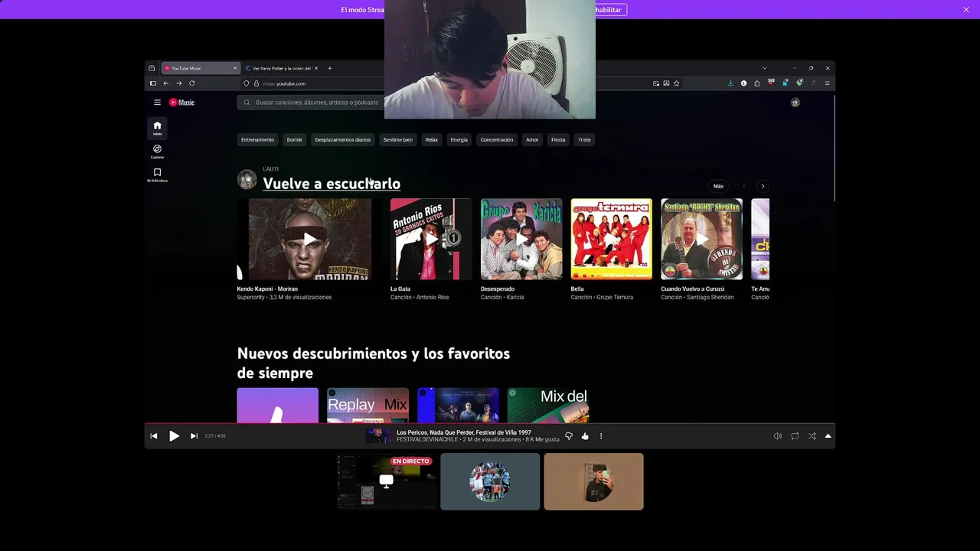The image size is (980, 551).
Task: Bookmark this page with the star icon
Action: [676, 83]
